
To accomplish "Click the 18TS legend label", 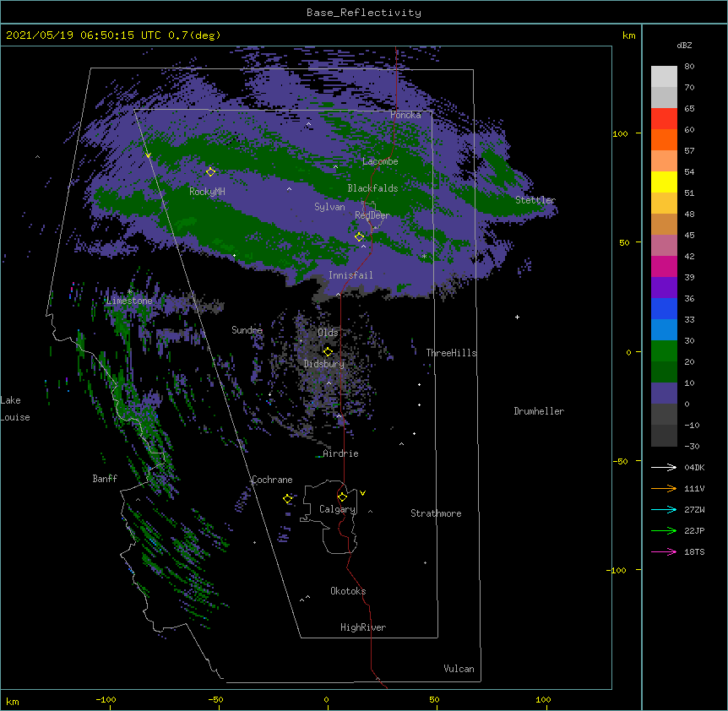I will 694,551.
